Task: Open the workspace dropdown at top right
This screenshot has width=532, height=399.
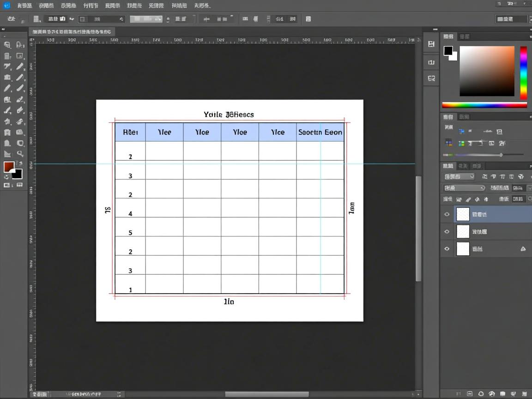Action: pyautogui.click(x=511, y=19)
